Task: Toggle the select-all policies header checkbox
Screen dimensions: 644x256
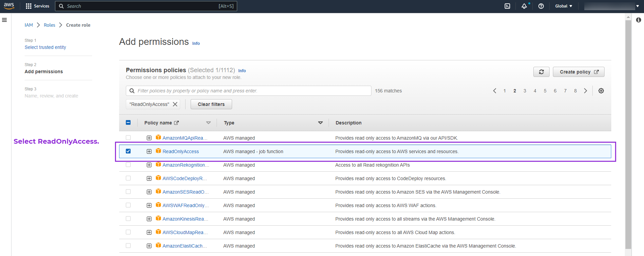Action: tap(128, 122)
